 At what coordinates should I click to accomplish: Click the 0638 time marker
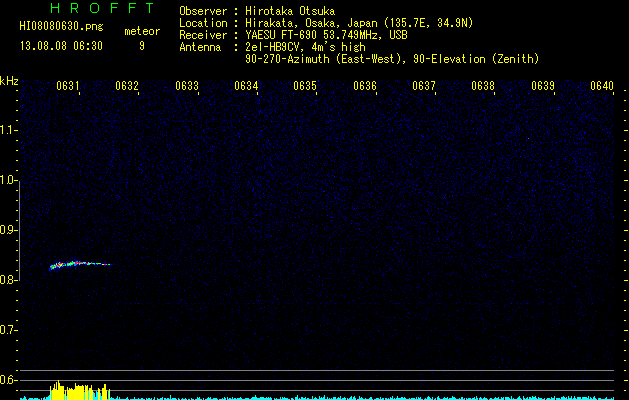pos(483,86)
